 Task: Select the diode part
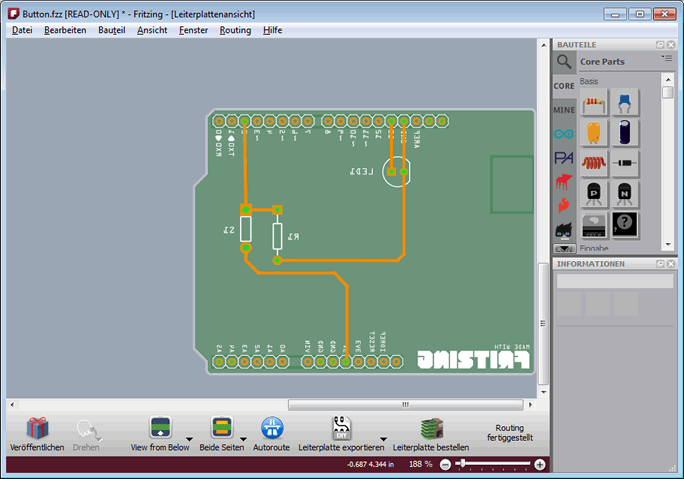pyautogui.click(x=625, y=162)
